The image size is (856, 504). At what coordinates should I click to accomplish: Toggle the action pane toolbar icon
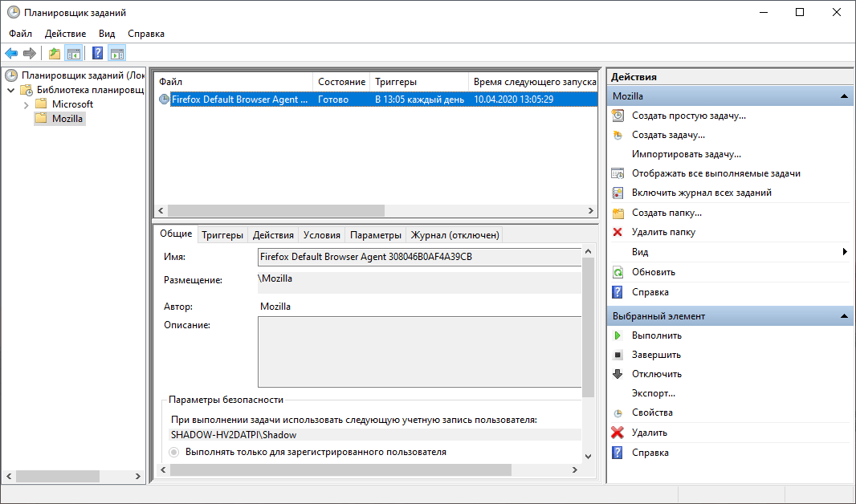click(117, 53)
